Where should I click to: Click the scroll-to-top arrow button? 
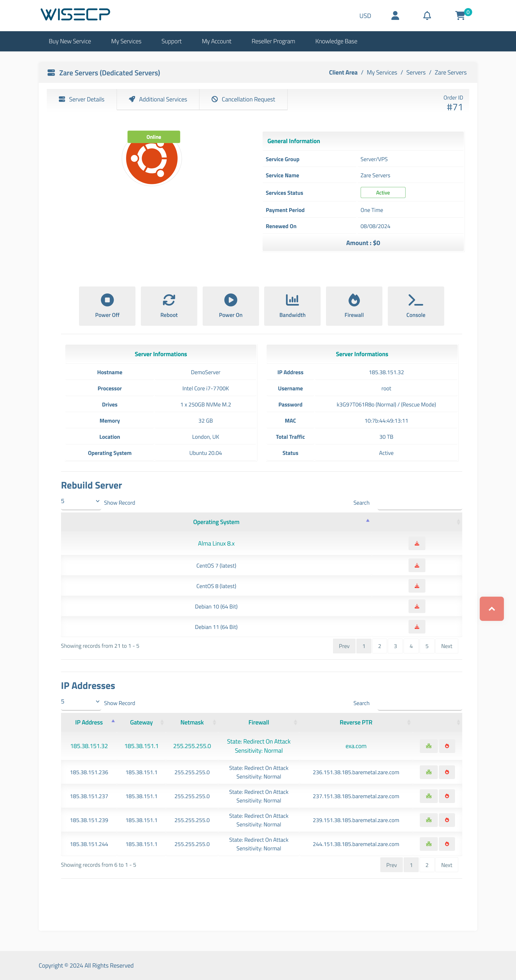(492, 609)
